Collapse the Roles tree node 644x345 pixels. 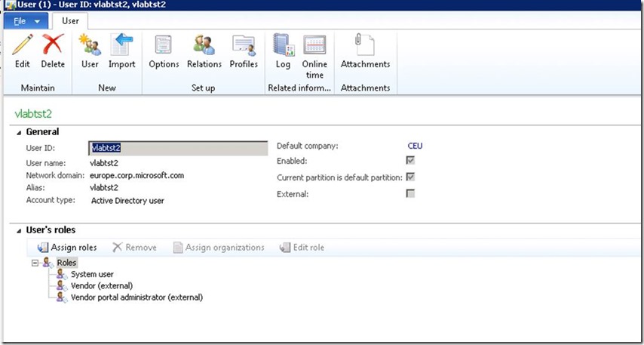35,263
